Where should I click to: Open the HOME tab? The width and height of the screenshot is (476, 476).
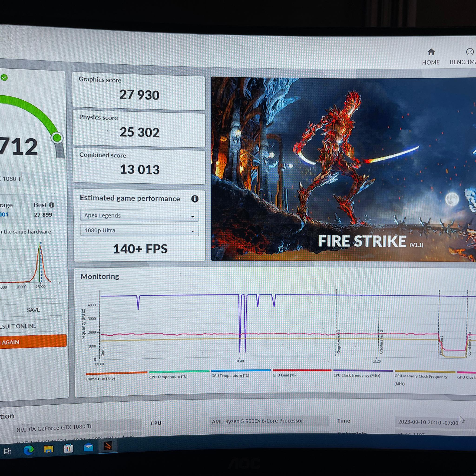point(431,57)
